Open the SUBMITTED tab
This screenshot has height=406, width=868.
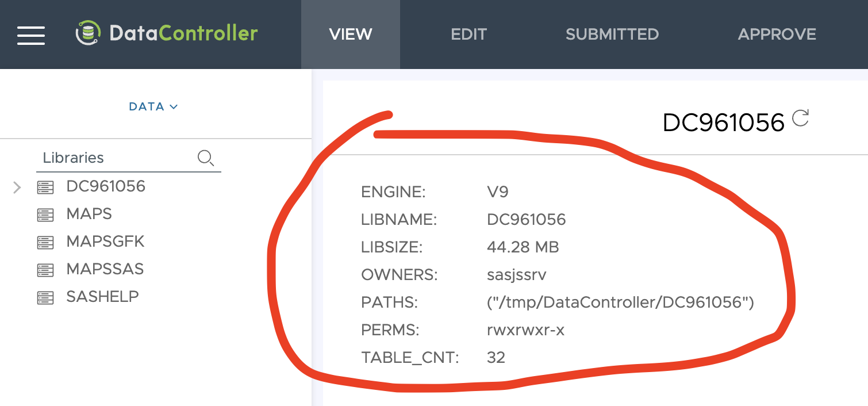click(x=612, y=35)
